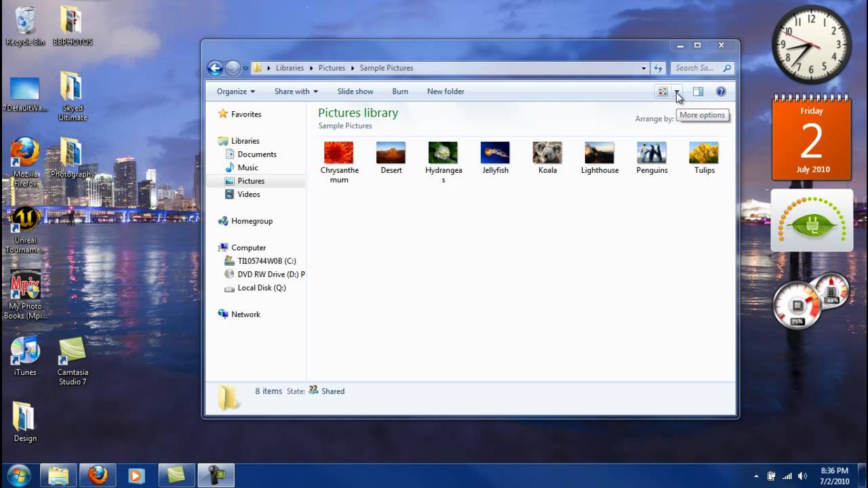Select Music library in navigation pane

(x=241, y=167)
